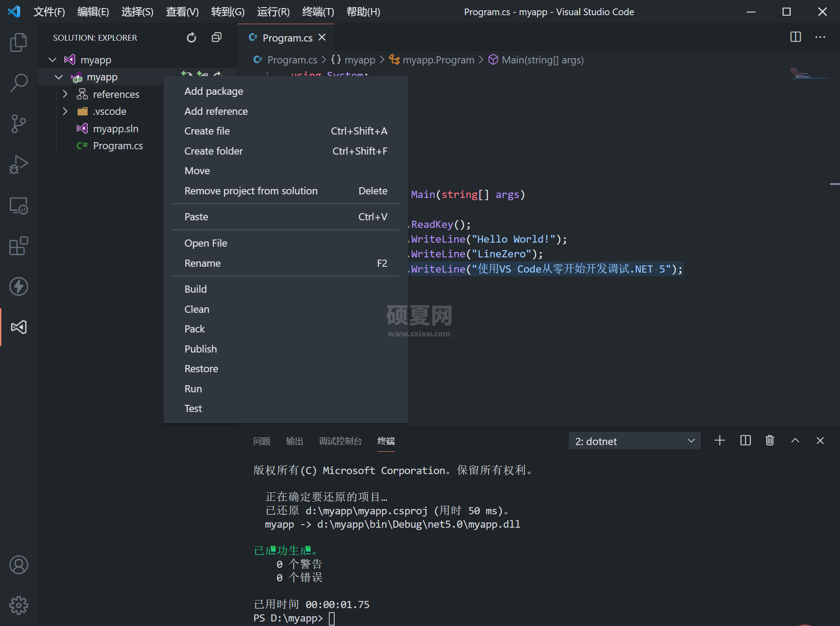Image resolution: width=840 pixels, height=626 pixels.
Task: Open the 编辑(E) menu
Action: tap(93, 12)
